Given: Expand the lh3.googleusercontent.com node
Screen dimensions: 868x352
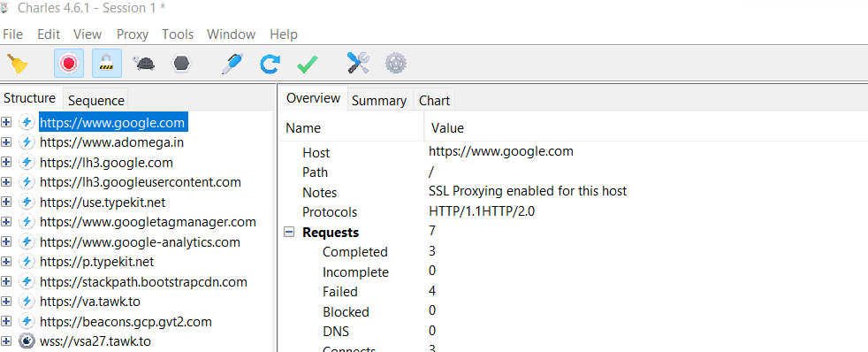Looking at the screenshot, I should (6, 182).
